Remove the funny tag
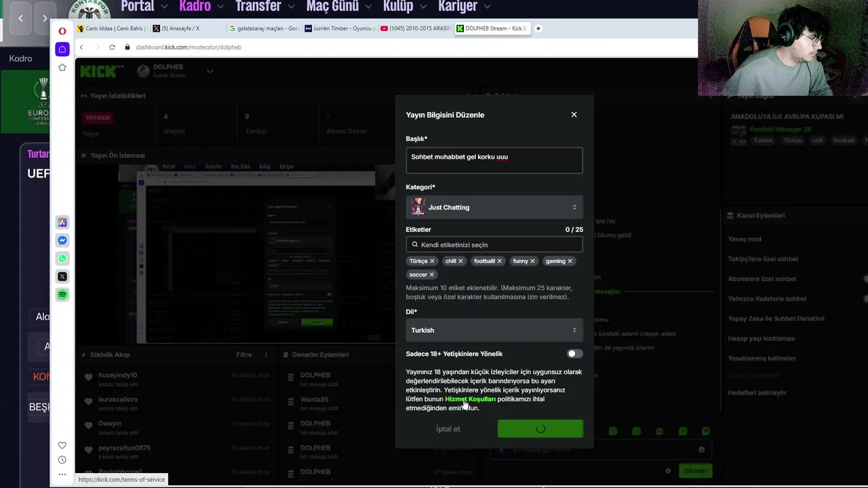 [x=532, y=261]
